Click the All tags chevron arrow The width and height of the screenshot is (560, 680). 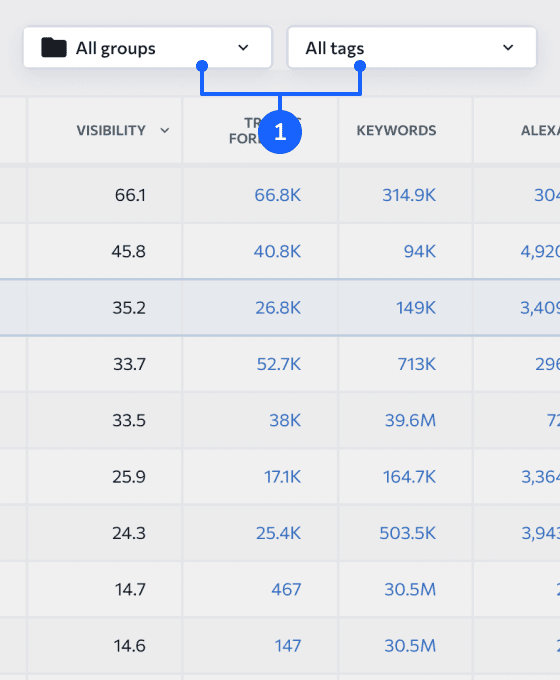(508, 48)
